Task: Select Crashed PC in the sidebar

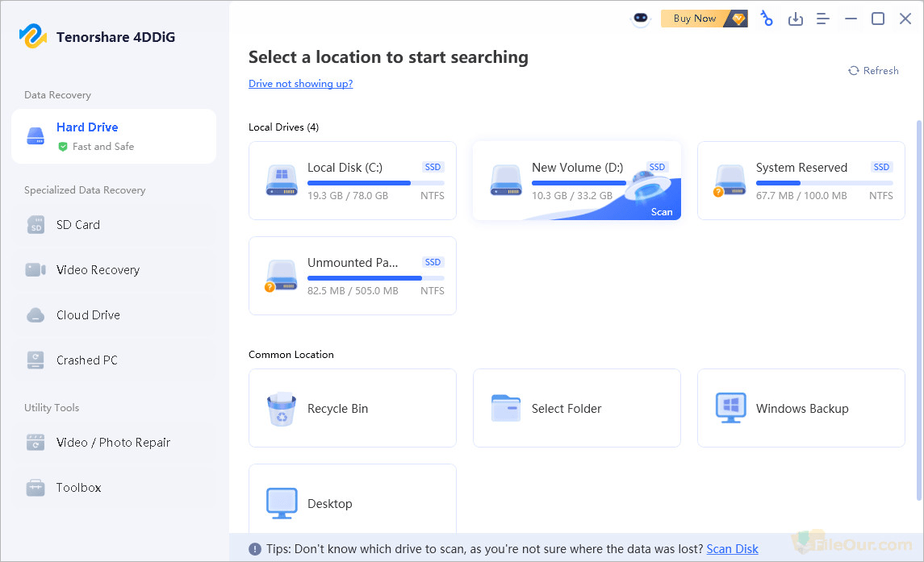Action: [x=114, y=360]
